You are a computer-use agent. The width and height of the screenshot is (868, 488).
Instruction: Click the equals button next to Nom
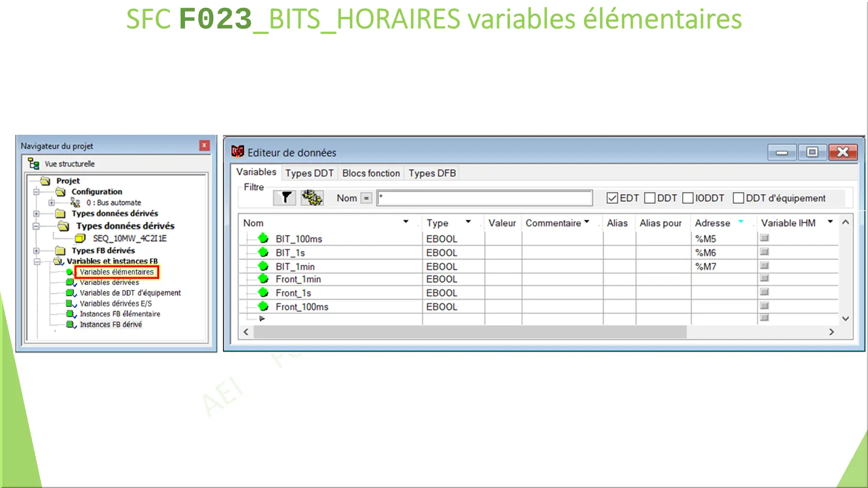(366, 198)
